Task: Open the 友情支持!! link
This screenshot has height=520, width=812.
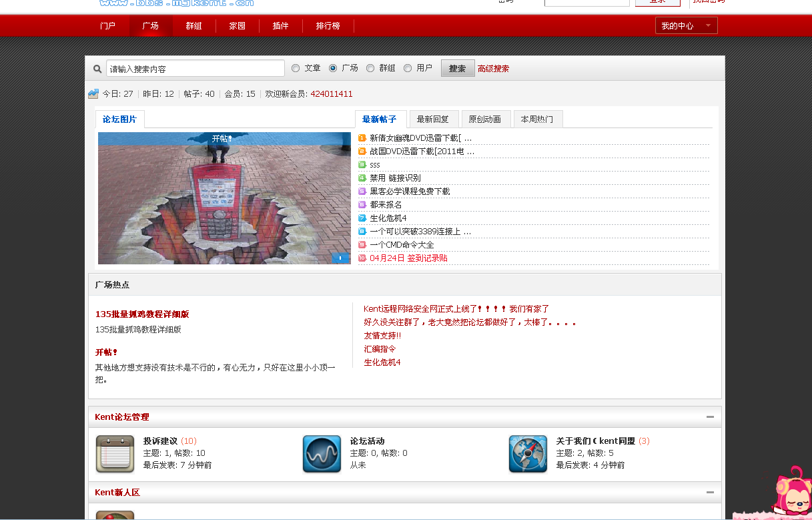Action: 382,336
